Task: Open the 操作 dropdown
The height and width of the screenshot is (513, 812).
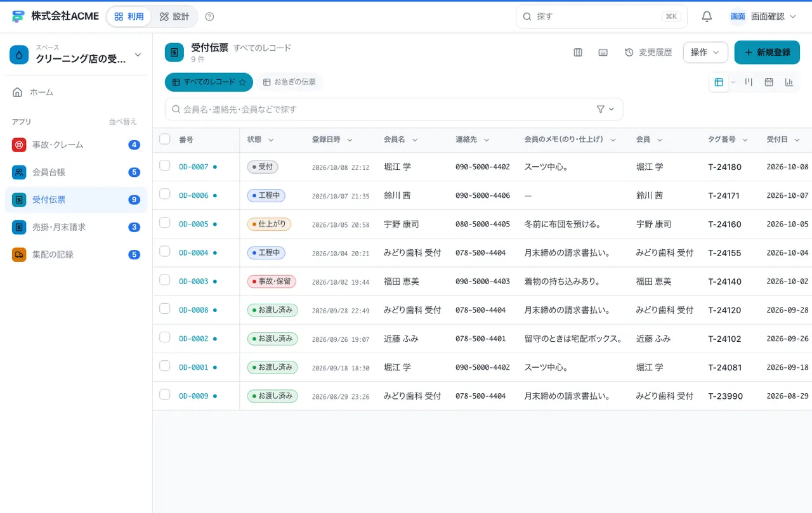Action: point(705,53)
